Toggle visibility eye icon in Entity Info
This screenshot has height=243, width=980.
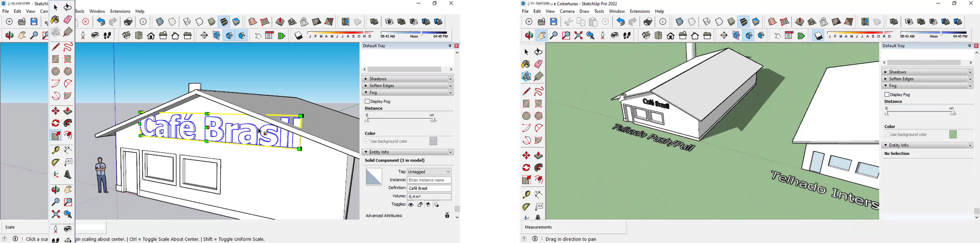pos(411,205)
